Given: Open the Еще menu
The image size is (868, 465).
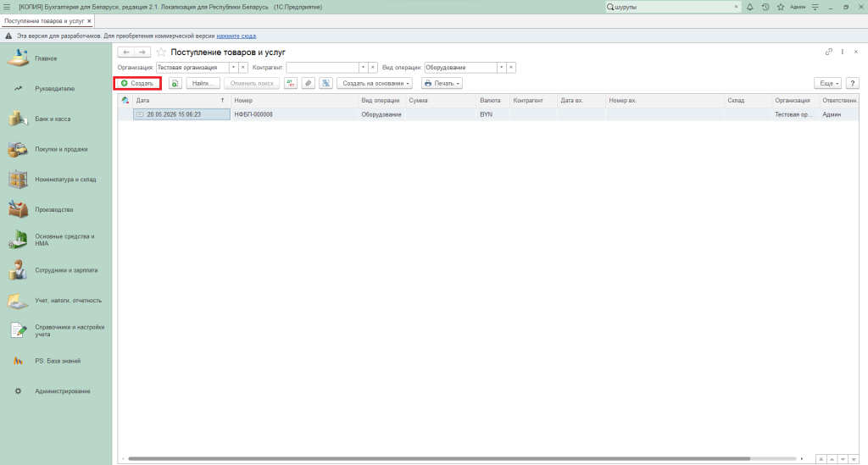Looking at the screenshot, I should pos(827,84).
